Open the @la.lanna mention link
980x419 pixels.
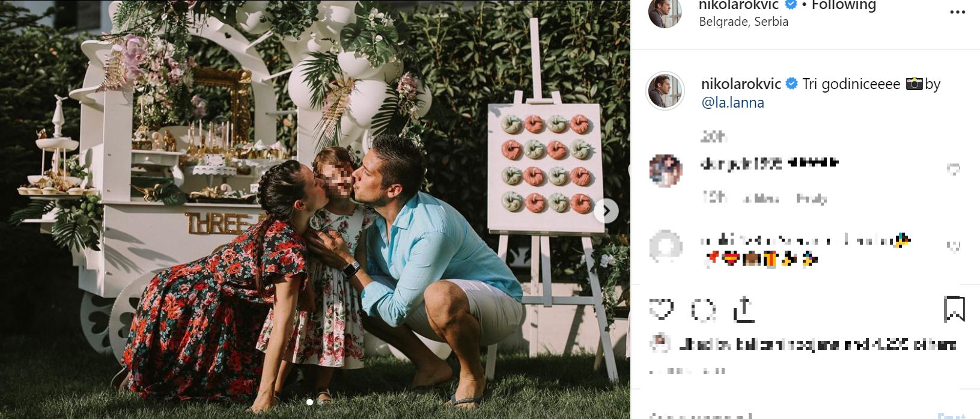pyautogui.click(x=732, y=103)
